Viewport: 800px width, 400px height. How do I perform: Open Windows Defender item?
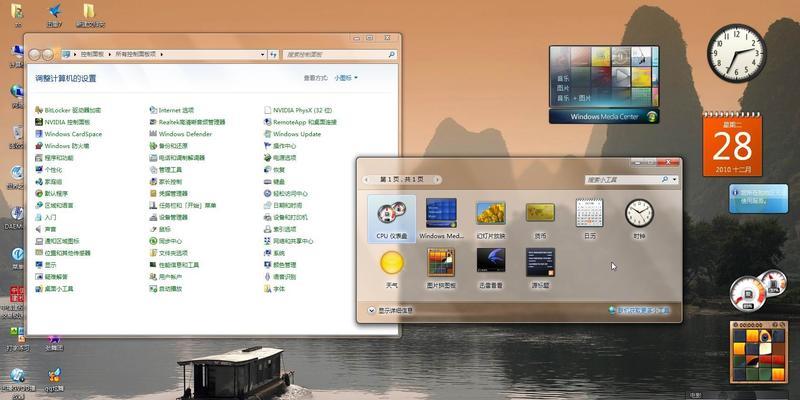point(180,134)
